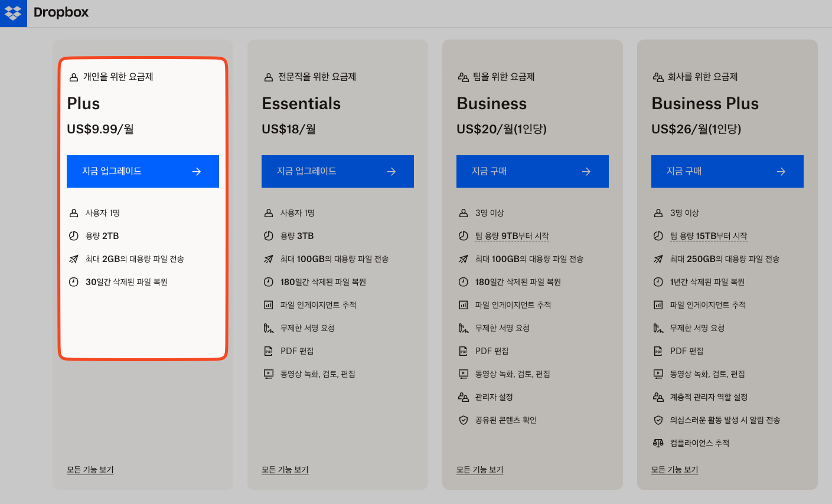Viewport: 832px width, 504px height.
Task: Click Plus plan 30-day restore clock icon
Action: point(74,282)
